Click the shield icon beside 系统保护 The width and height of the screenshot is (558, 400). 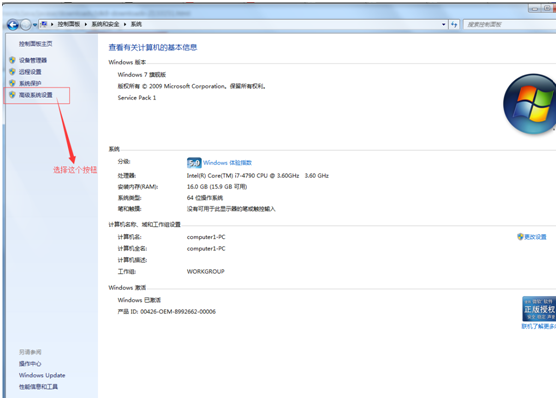[x=12, y=83]
